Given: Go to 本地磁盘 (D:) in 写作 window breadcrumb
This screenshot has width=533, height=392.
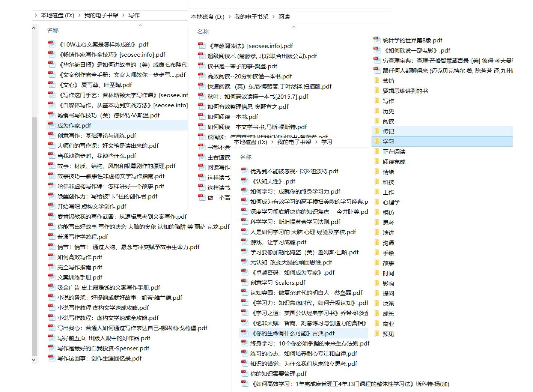Looking at the screenshot, I should 57,15.
